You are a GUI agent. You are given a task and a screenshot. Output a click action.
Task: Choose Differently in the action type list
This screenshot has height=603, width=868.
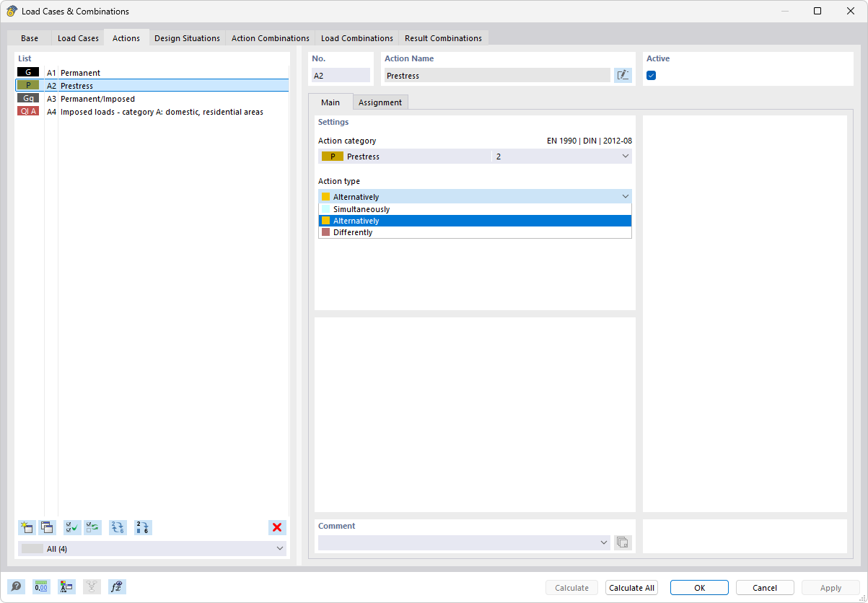click(x=475, y=232)
